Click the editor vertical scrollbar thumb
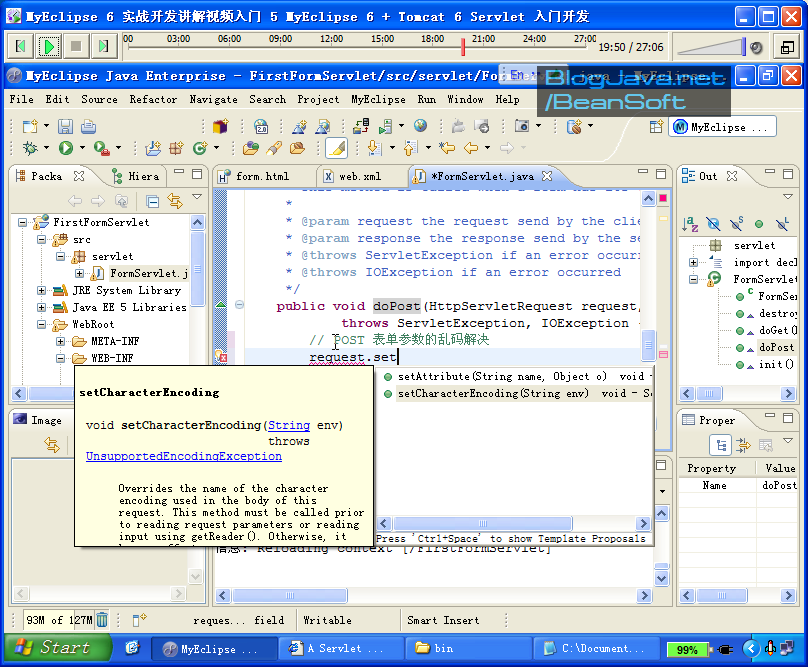The width and height of the screenshot is (808, 667). coord(648,345)
